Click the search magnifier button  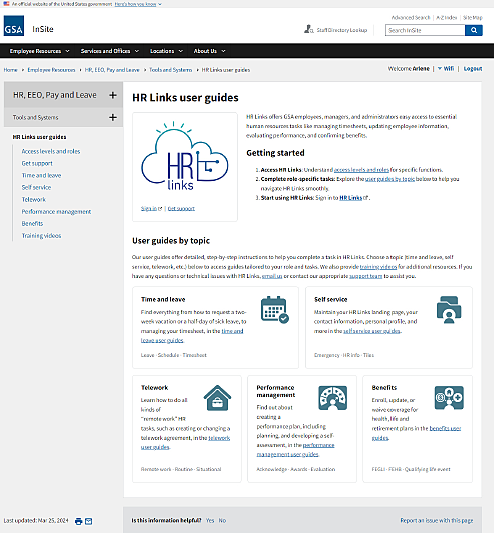click(474, 30)
